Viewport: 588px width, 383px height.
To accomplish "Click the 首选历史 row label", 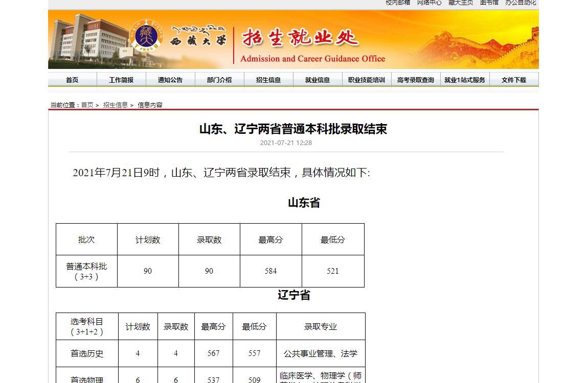I will (87, 353).
